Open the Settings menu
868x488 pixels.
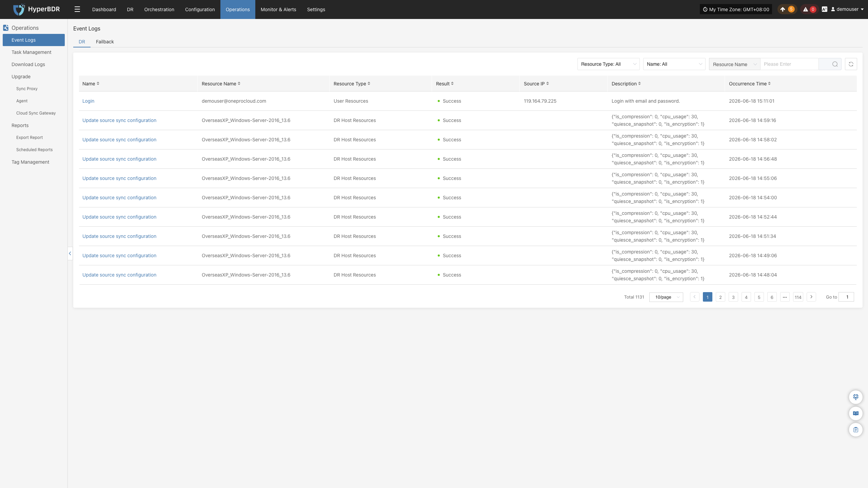tap(316, 9)
